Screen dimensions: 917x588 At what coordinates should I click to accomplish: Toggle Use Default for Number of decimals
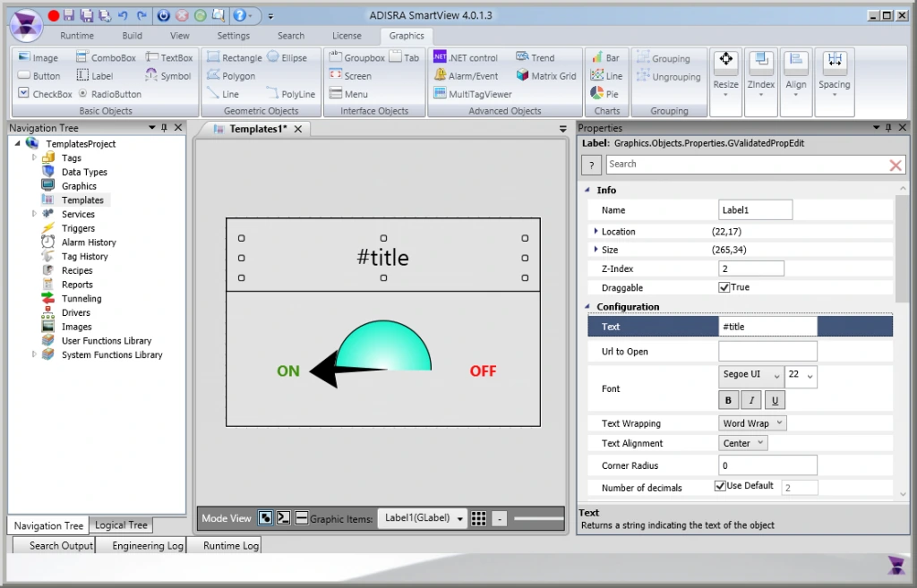(720, 486)
